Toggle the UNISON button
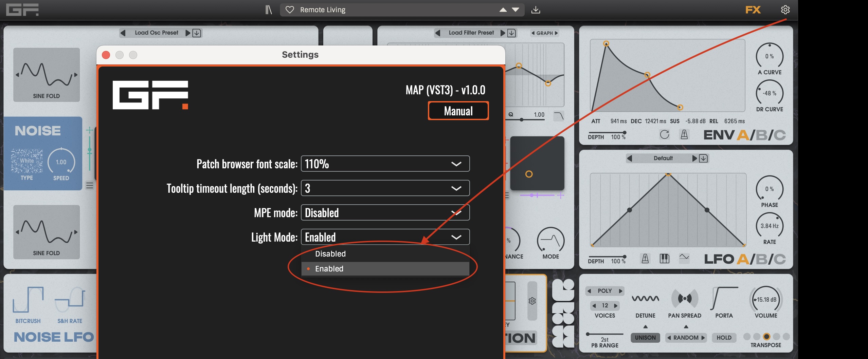This screenshot has width=868, height=359. pos(645,338)
